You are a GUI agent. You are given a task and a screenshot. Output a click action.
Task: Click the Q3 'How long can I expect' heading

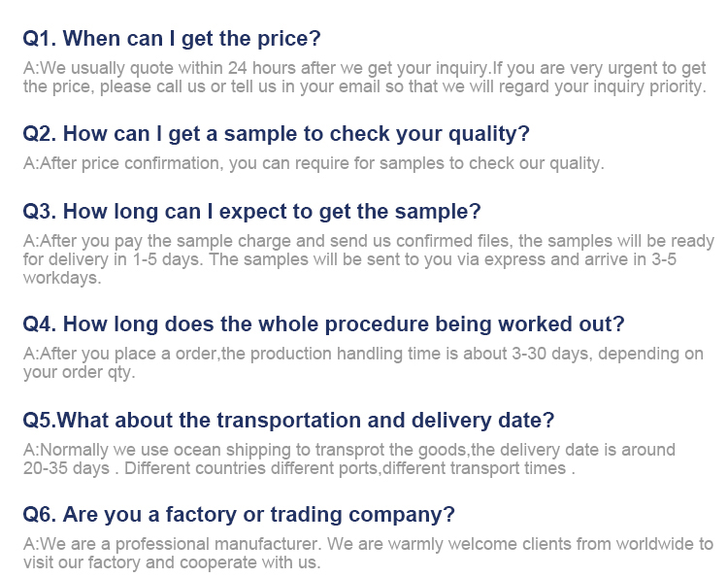coord(251,212)
